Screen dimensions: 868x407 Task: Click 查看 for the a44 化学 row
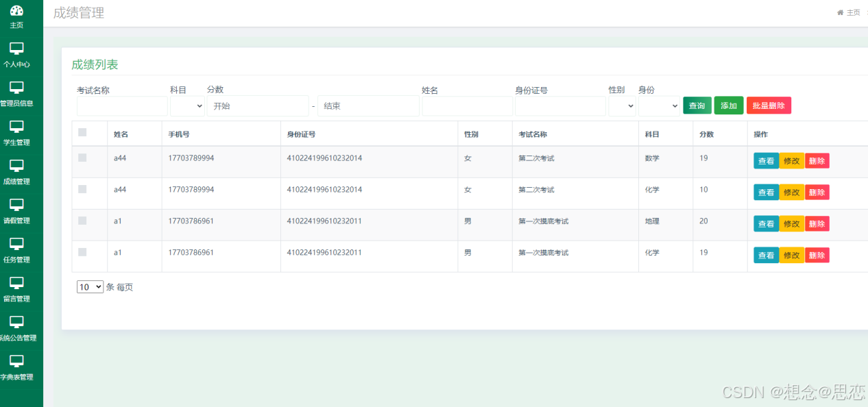coord(767,193)
